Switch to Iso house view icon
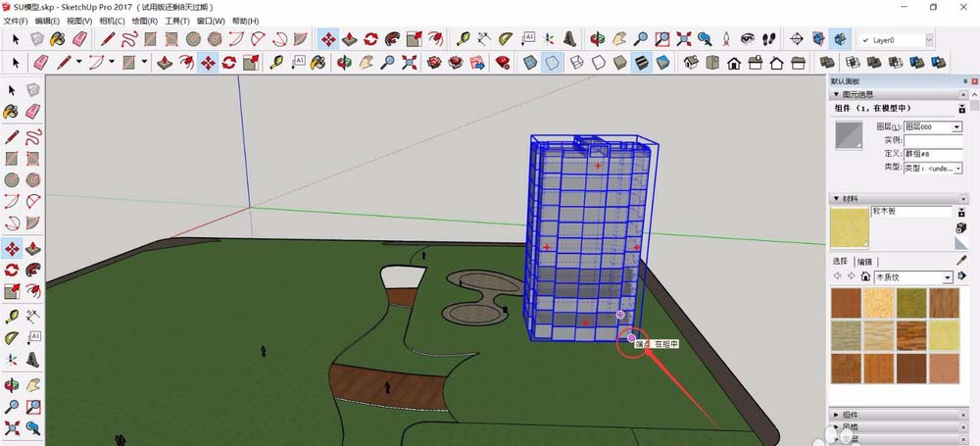This screenshot has width=980, height=446. (690, 63)
